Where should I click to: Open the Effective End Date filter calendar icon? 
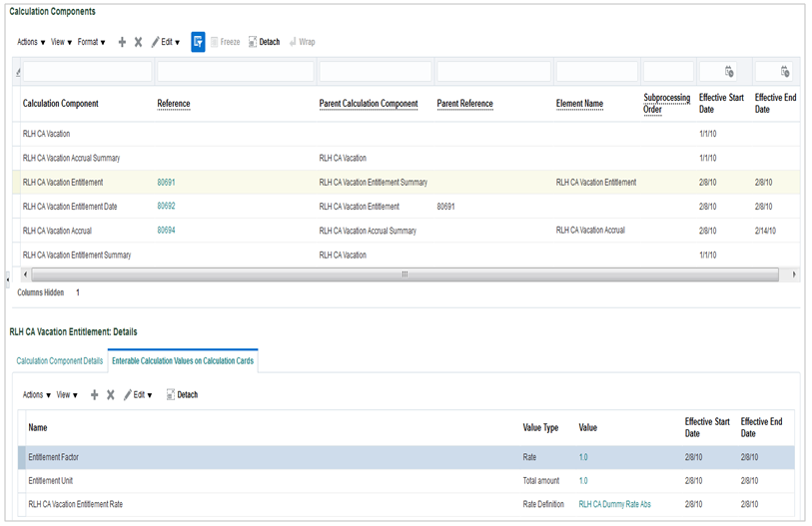pos(785,72)
